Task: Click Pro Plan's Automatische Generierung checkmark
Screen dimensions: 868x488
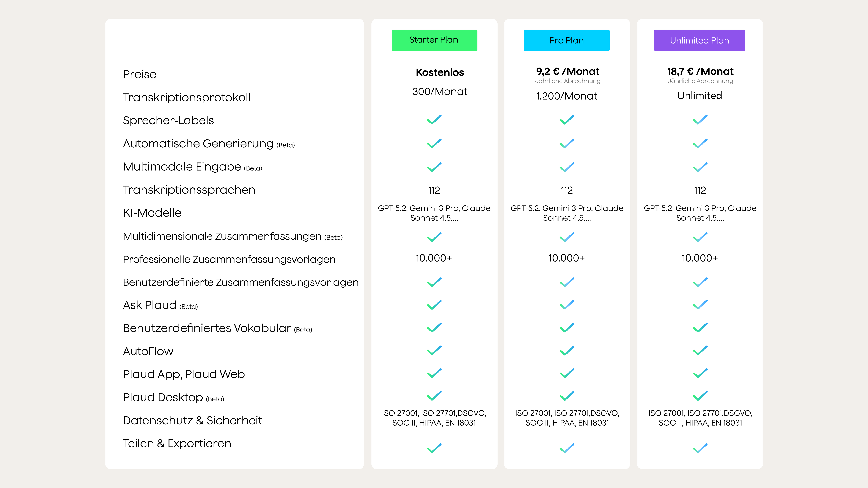Action: click(x=567, y=143)
